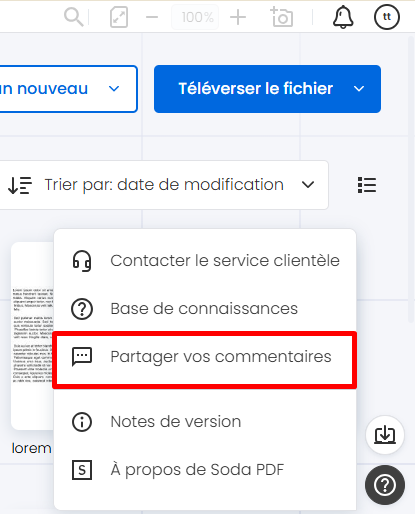Open Notes de version

point(205,422)
